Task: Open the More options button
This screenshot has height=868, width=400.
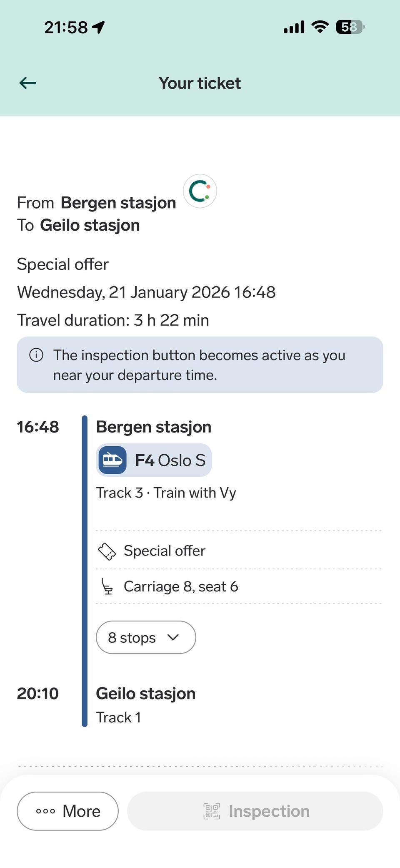Action: pos(67,811)
